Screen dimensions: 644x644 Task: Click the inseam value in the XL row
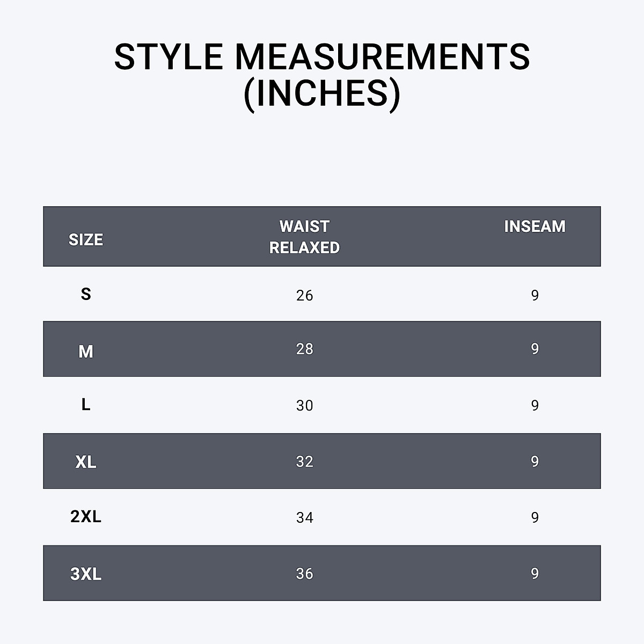(x=535, y=462)
